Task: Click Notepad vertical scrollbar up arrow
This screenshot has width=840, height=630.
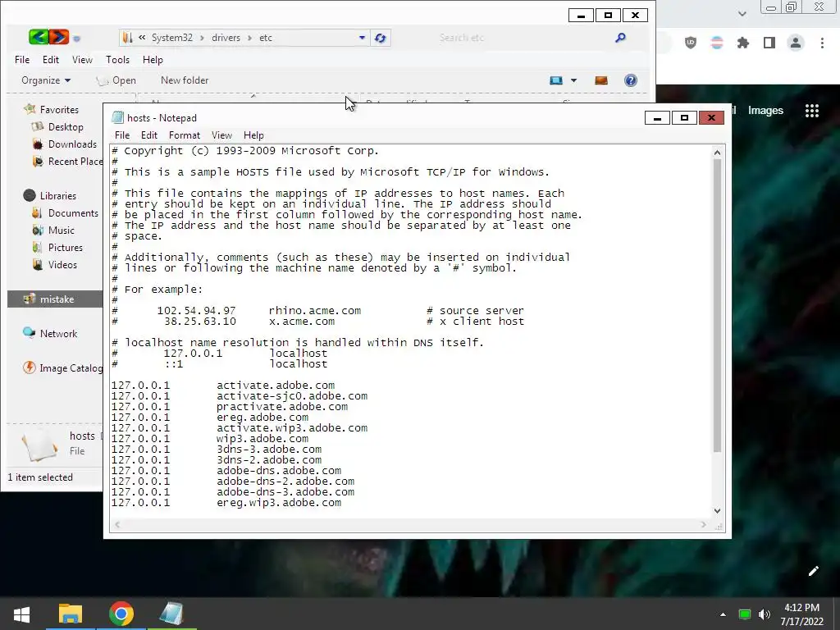Action: click(717, 153)
